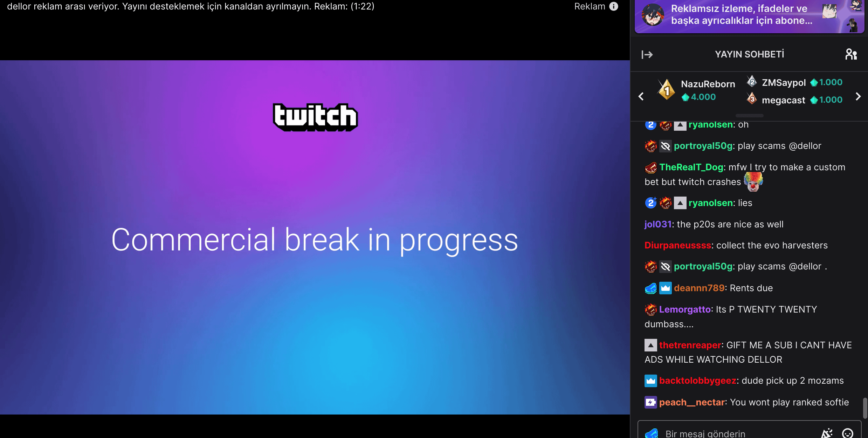Open the emote picker smiley icon

coord(848,433)
